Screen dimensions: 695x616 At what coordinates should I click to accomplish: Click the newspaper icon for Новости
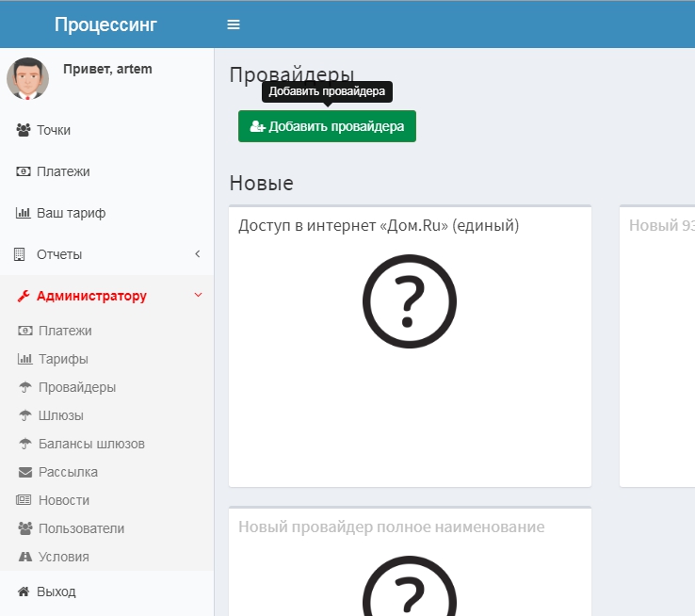[x=24, y=500]
